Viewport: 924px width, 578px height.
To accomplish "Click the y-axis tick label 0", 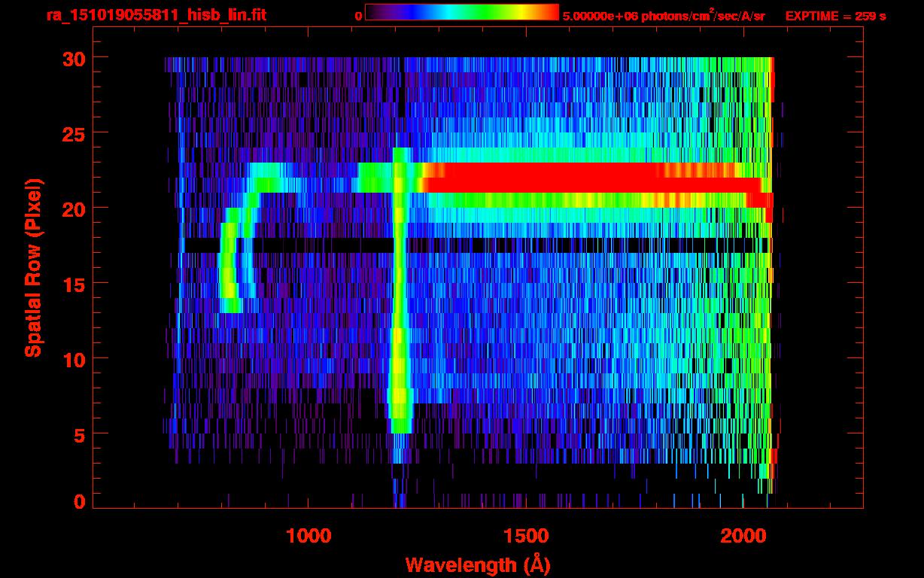I will [x=79, y=502].
